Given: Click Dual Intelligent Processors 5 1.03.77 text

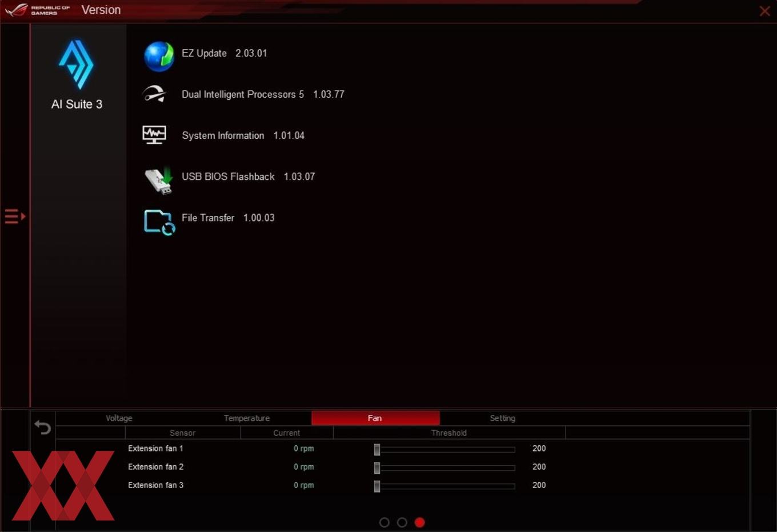Looking at the screenshot, I should click(x=263, y=94).
